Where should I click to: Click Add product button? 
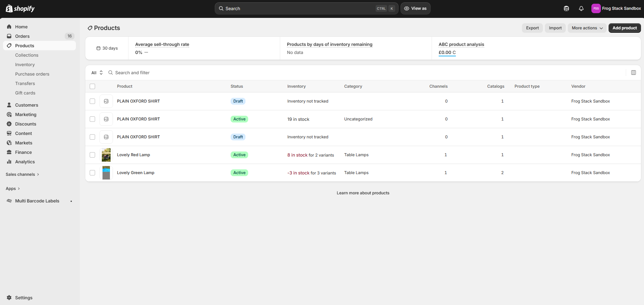point(625,28)
